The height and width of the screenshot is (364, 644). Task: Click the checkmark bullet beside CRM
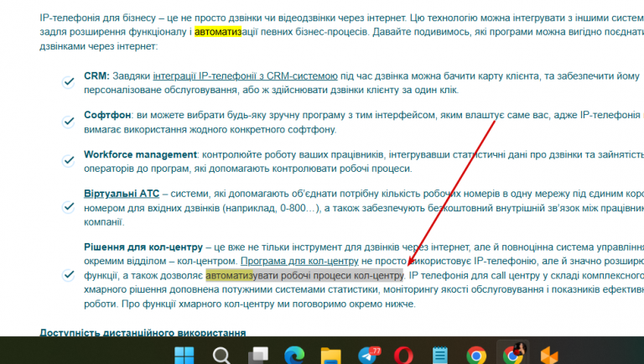click(x=68, y=82)
